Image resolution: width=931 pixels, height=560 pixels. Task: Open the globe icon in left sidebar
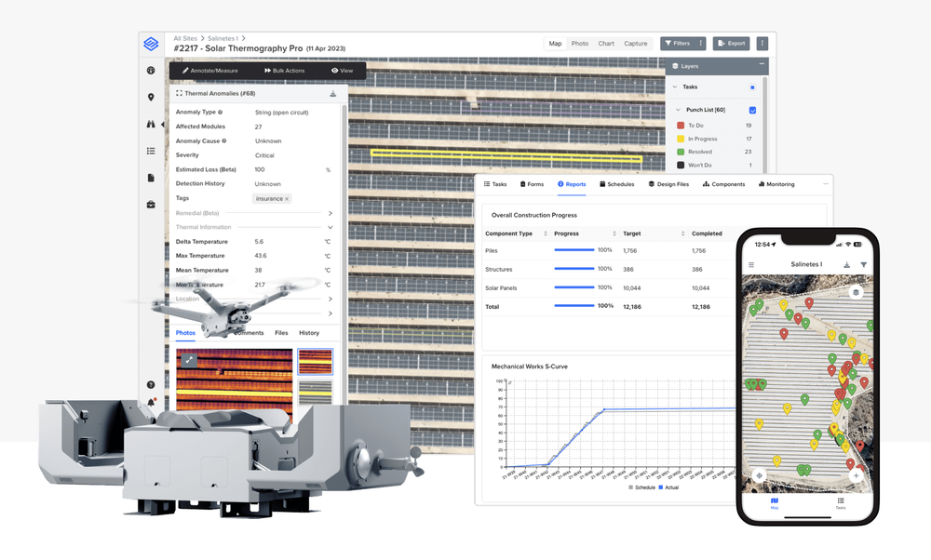coord(151,70)
